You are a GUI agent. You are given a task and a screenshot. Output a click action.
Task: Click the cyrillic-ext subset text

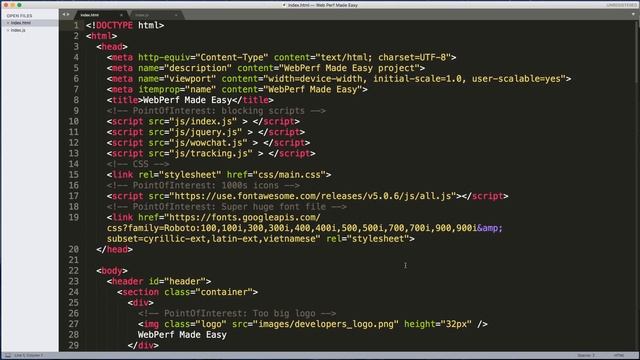pyautogui.click(x=177, y=239)
